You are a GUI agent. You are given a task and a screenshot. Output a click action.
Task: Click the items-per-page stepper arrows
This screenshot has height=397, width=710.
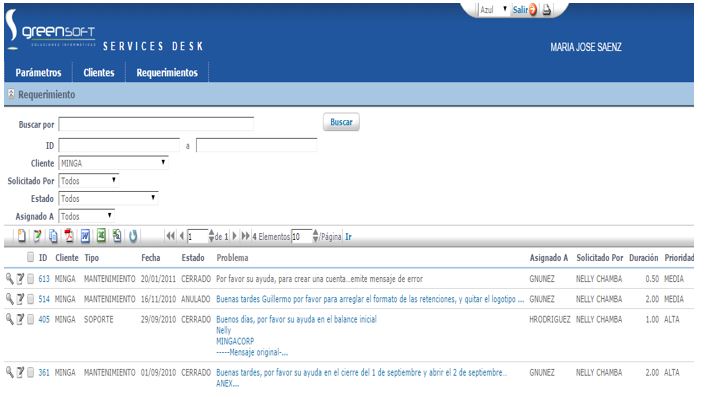[316, 236]
